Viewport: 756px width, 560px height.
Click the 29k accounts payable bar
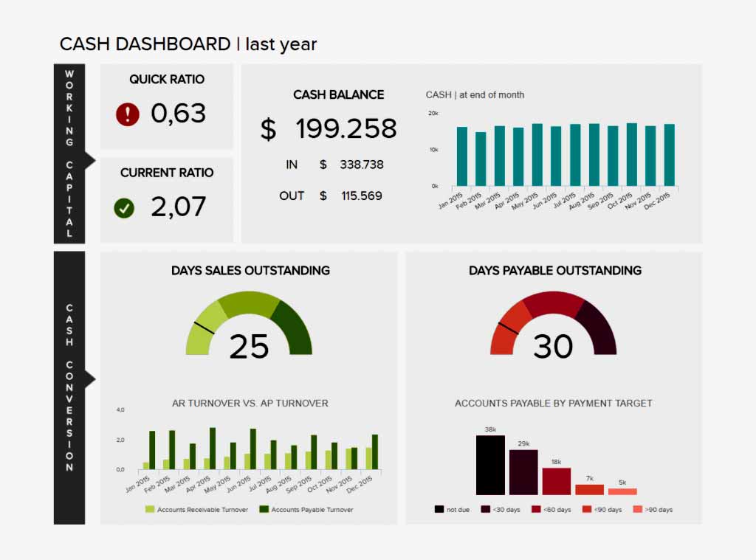[x=523, y=472]
